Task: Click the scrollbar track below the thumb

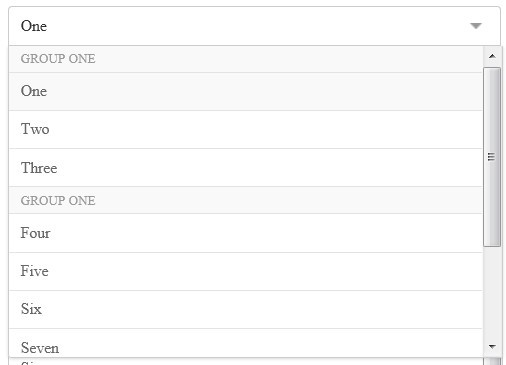Action: [492, 292]
